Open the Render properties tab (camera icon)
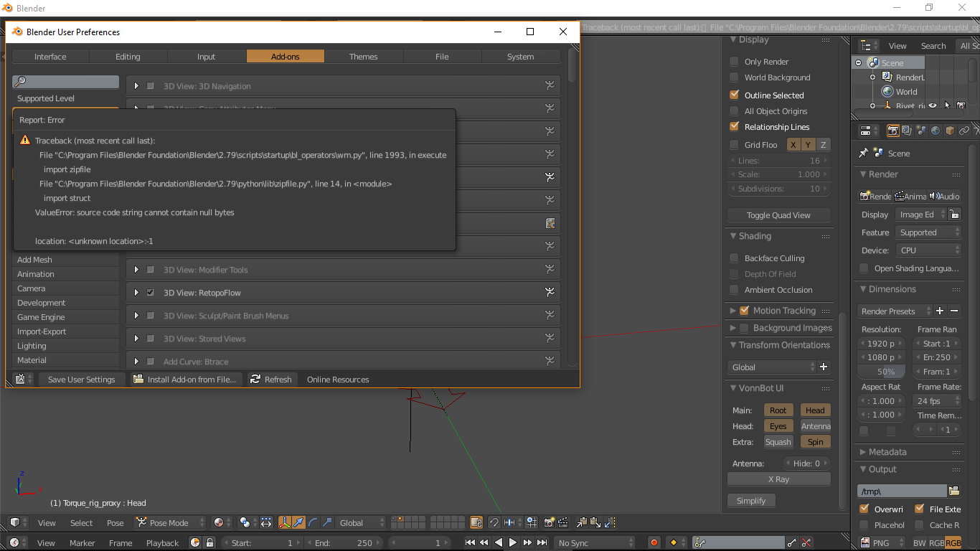 [892, 131]
